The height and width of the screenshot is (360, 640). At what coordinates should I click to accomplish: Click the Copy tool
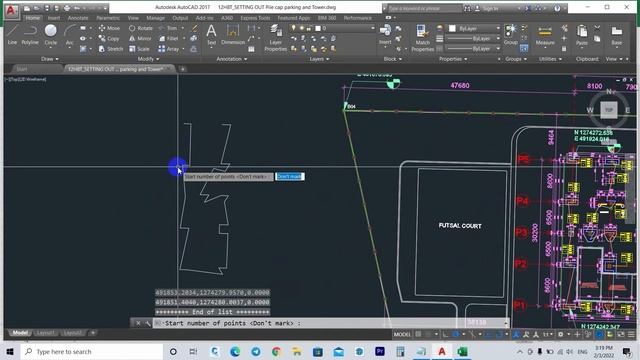pos(109,38)
